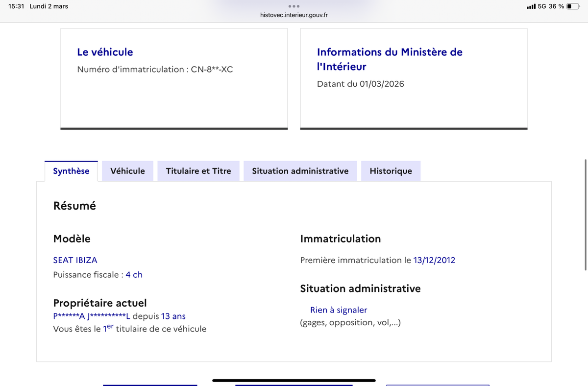This screenshot has height=386, width=588.
Task: Tap the home indicator bar at bottom
Action: [294, 380]
